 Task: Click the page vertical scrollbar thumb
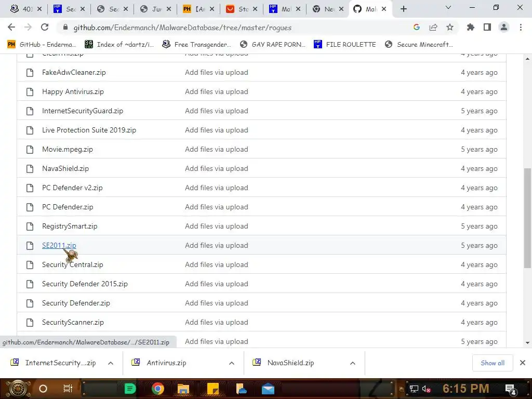pyautogui.click(x=527, y=218)
